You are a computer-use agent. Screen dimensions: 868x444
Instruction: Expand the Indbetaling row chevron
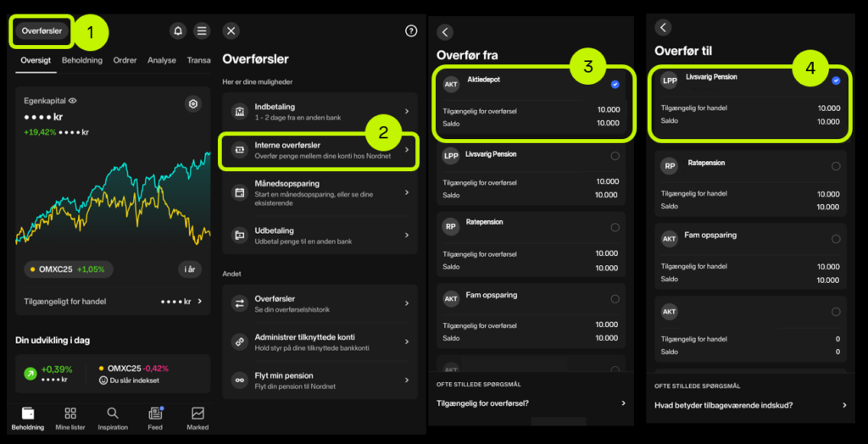click(407, 111)
